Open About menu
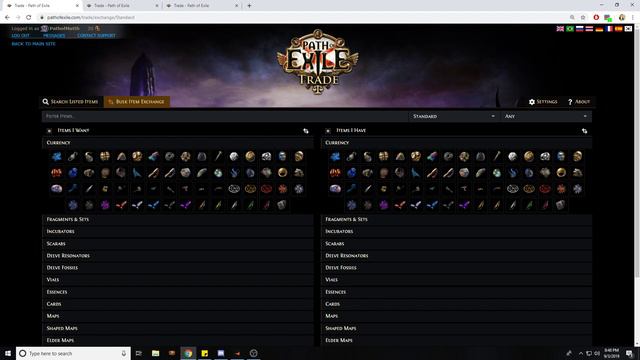Screen dimensions: 640x360 pyautogui.click(x=579, y=102)
